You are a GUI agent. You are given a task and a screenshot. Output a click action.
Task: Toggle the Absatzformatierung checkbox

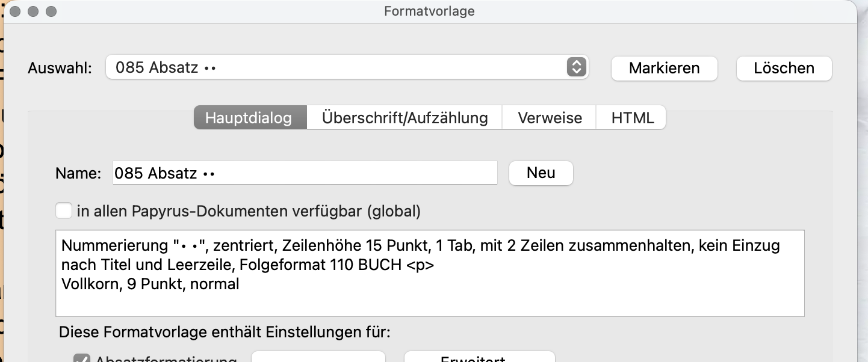point(81,358)
